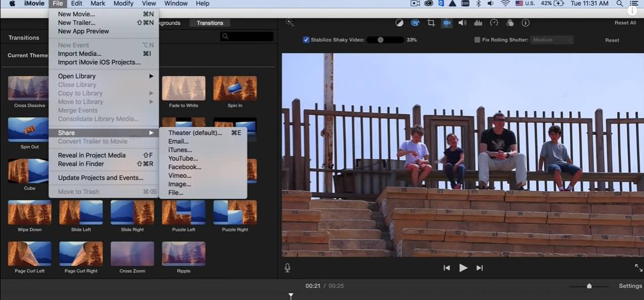644x300 pixels.
Task: Select the color correction palette icon
Action: (415, 23)
